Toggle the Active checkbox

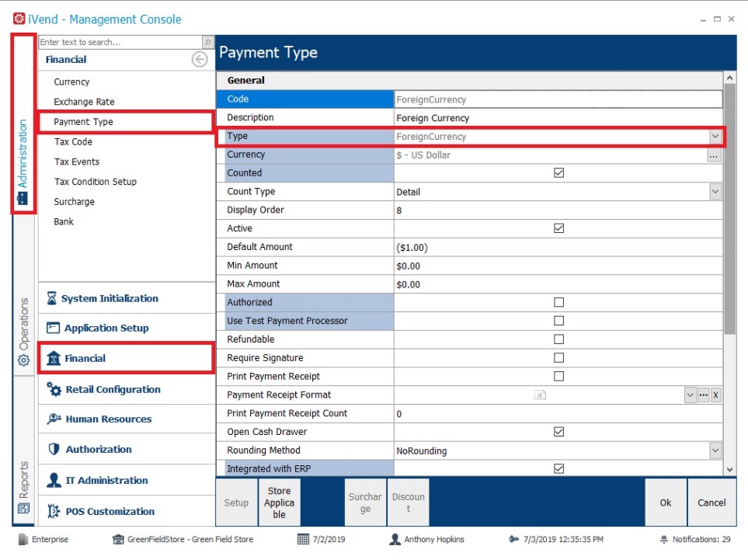click(x=559, y=228)
